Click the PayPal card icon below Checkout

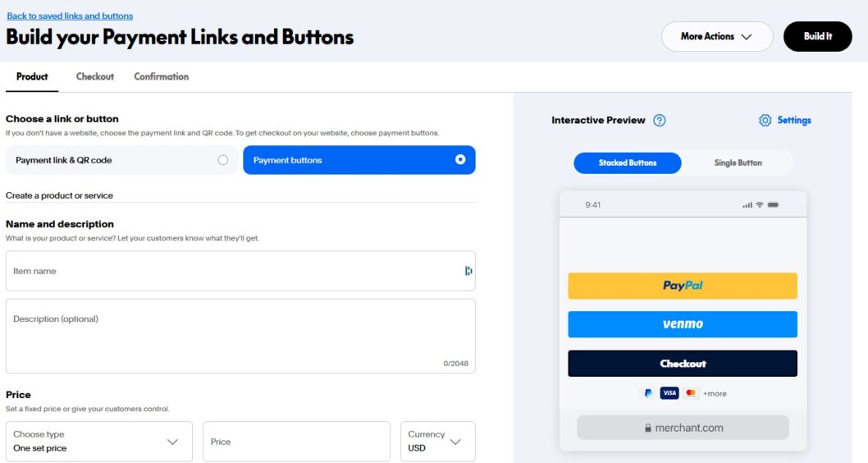click(648, 393)
